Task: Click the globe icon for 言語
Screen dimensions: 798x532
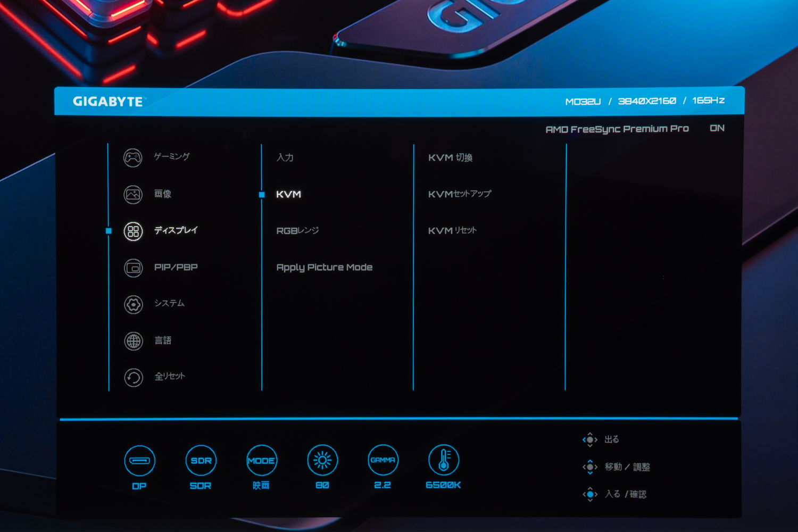Action: tap(134, 341)
